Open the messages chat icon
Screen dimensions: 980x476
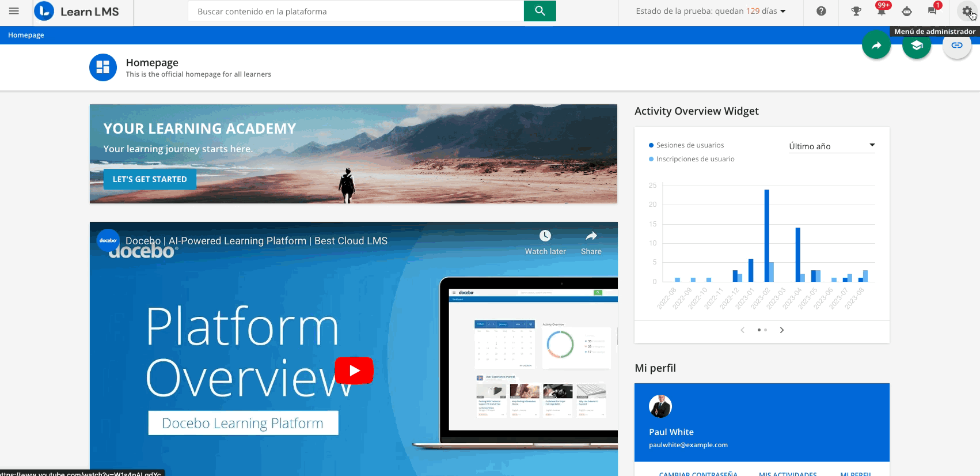coord(933,10)
